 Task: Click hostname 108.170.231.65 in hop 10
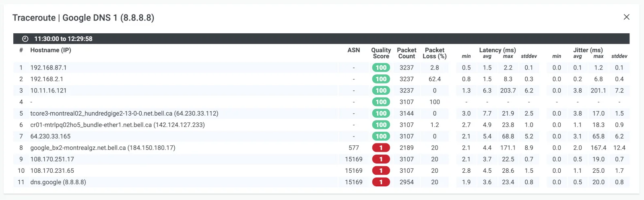[x=52, y=171]
